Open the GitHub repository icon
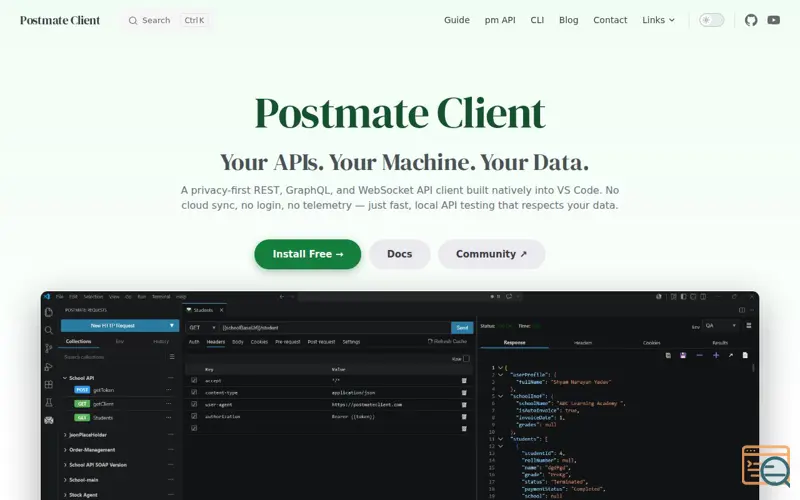 [x=751, y=20]
